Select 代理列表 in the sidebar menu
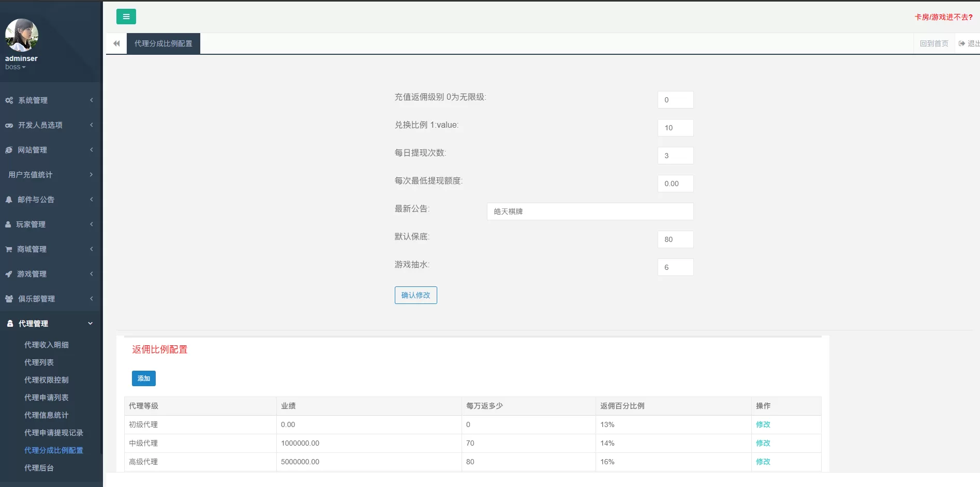This screenshot has width=980, height=487. click(x=39, y=362)
